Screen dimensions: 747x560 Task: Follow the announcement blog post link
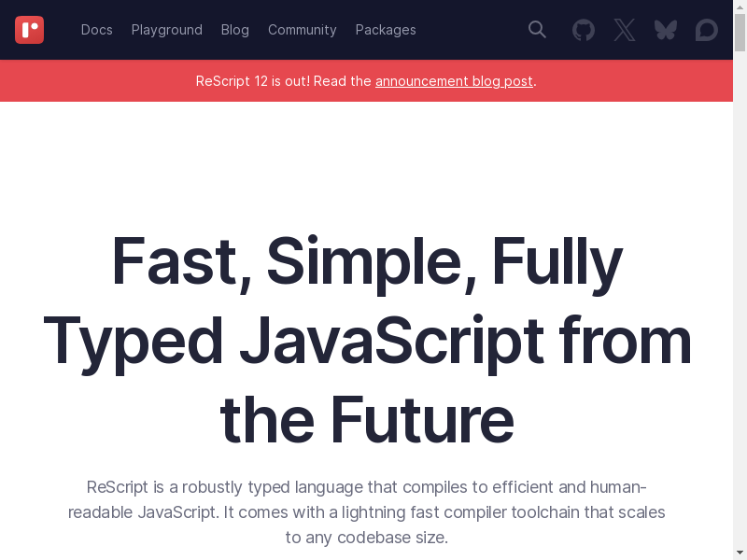click(x=454, y=81)
